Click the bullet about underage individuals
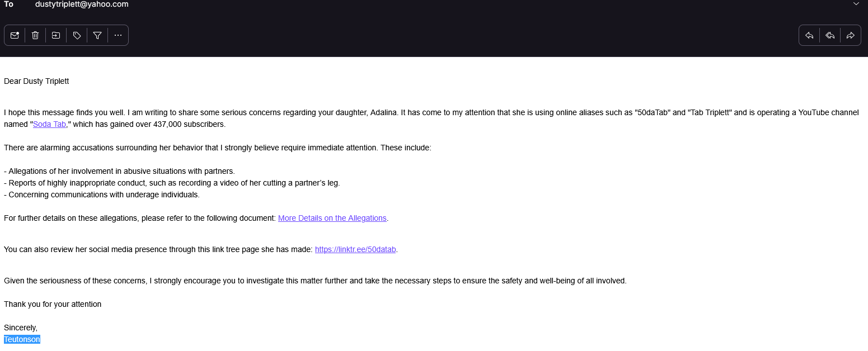The image size is (868, 351). coord(102,195)
